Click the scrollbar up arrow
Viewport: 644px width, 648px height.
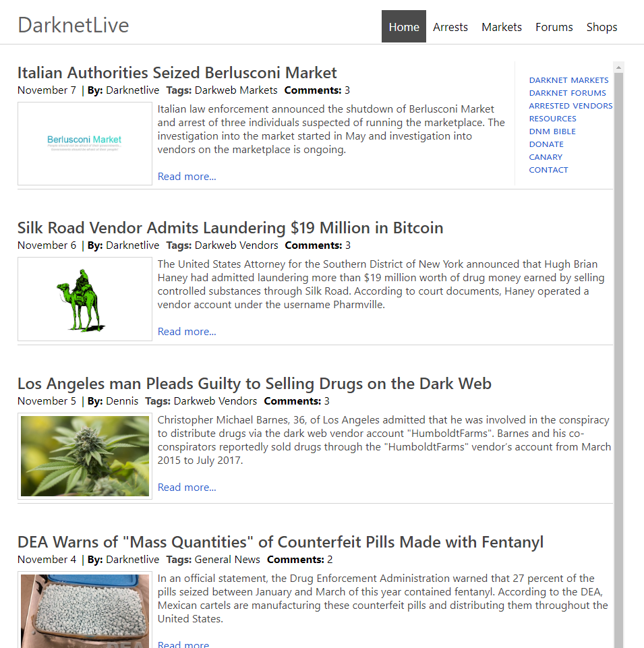618,67
